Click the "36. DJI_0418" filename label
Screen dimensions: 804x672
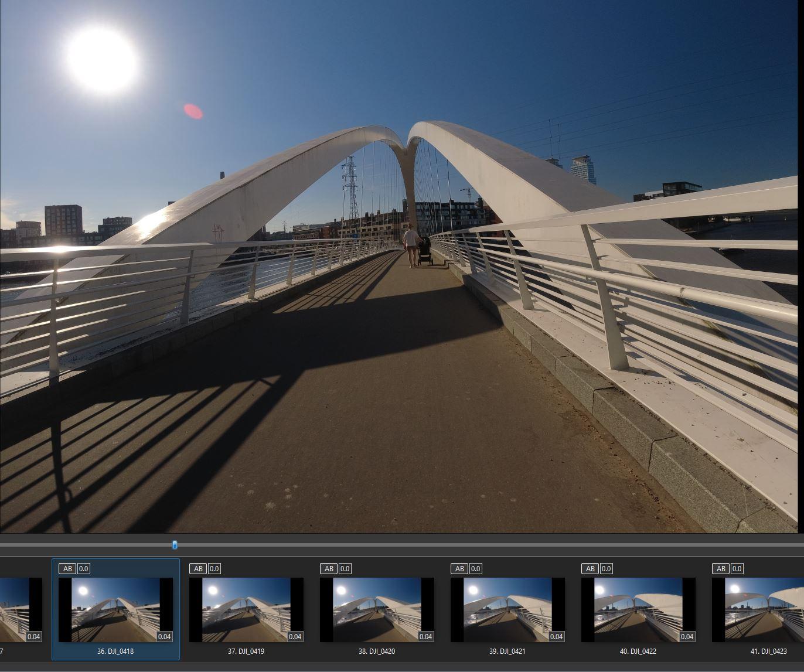tap(116, 651)
